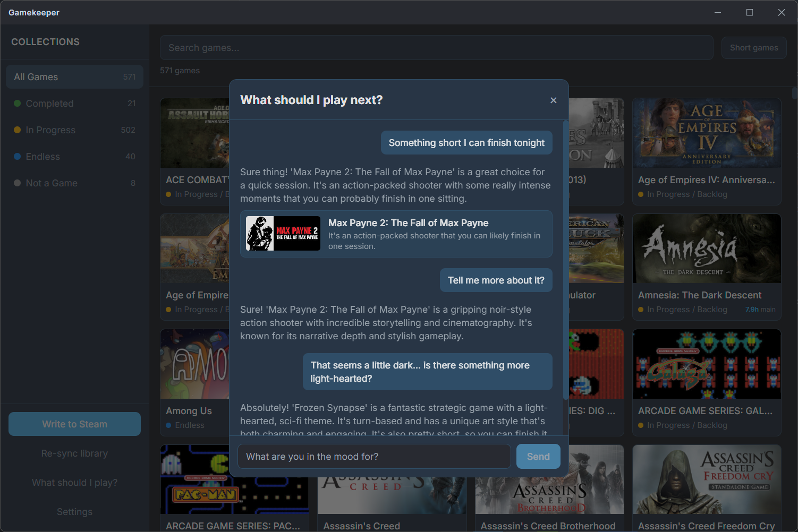Close the 'What should I play next?' dialog
This screenshot has width=798, height=532.
pos(553,100)
